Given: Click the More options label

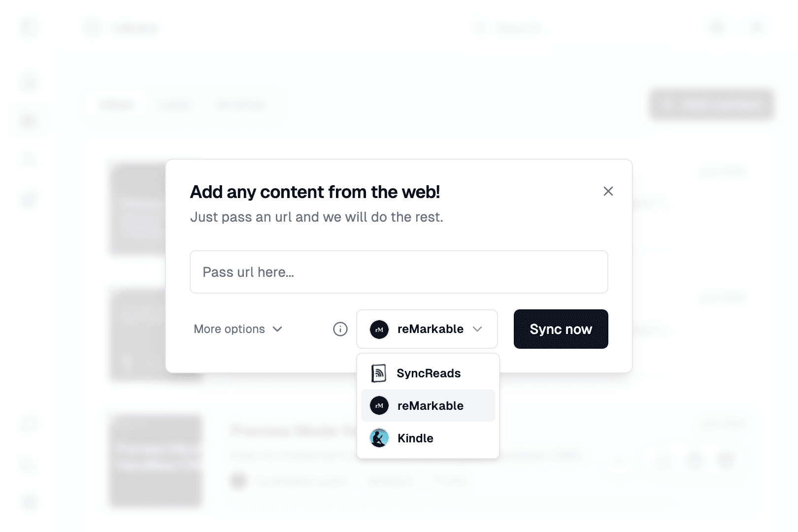Looking at the screenshot, I should click(229, 329).
